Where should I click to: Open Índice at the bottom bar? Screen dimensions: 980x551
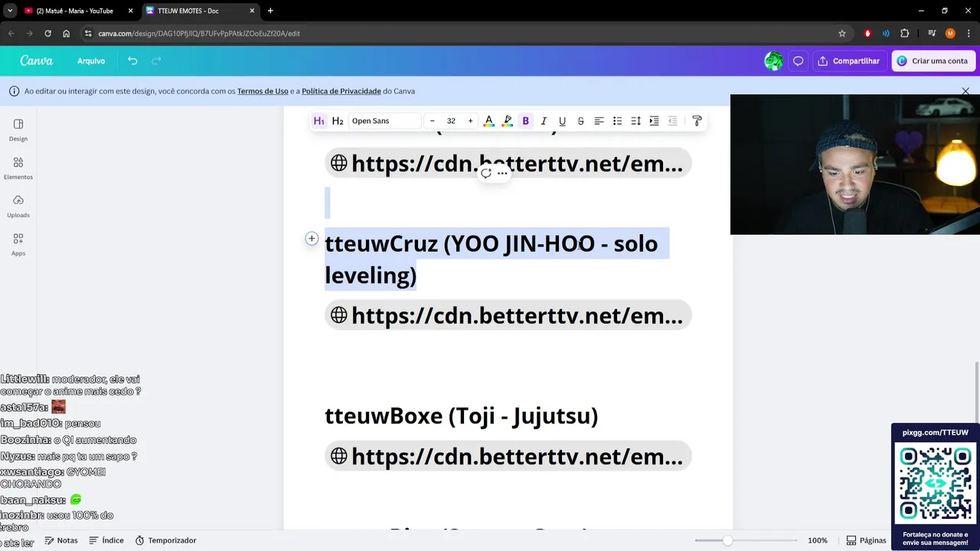106,540
